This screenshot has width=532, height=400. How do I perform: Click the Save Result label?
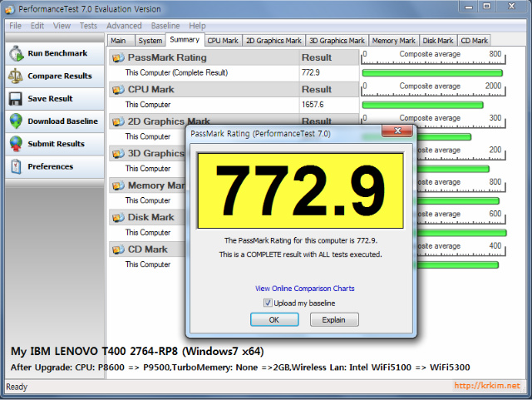tap(50, 99)
